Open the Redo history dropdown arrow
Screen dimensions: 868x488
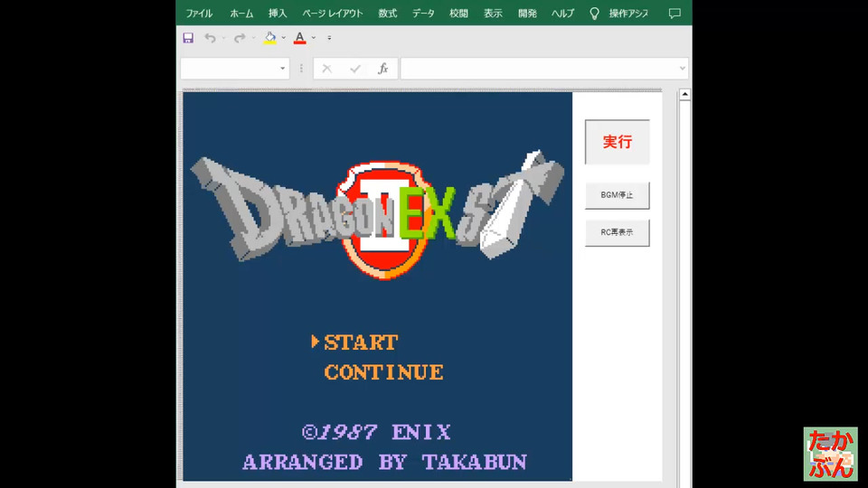point(253,38)
